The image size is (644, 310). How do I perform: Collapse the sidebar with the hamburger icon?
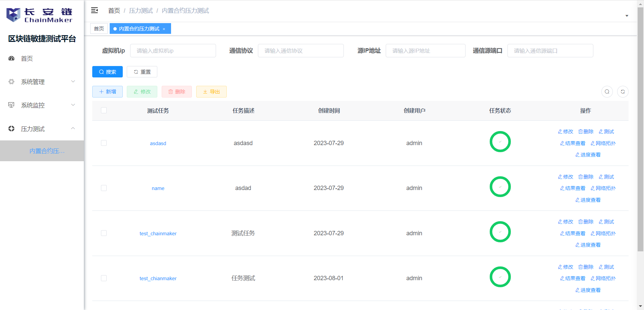click(x=95, y=10)
